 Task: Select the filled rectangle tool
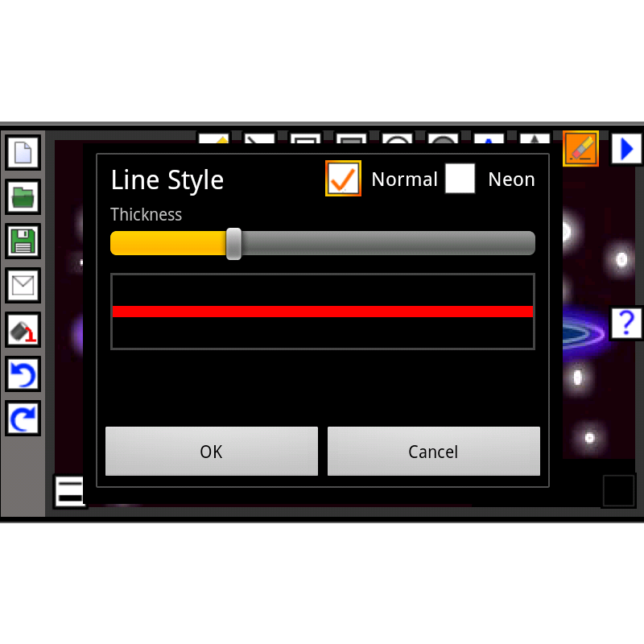pos(352,138)
